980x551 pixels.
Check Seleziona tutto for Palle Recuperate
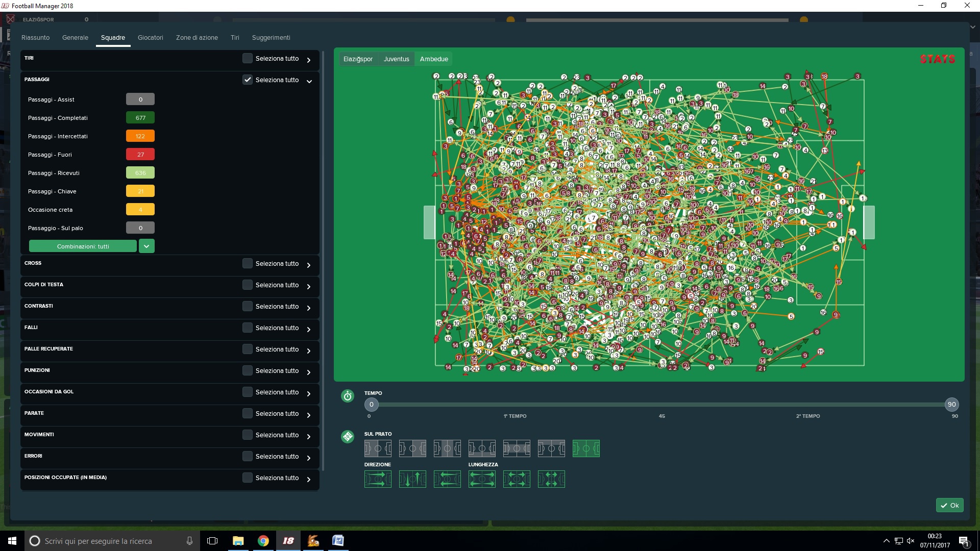[x=248, y=349]
